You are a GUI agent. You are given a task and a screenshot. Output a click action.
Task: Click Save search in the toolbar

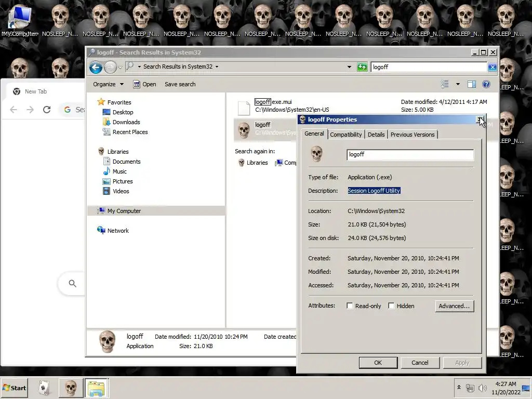180,84
